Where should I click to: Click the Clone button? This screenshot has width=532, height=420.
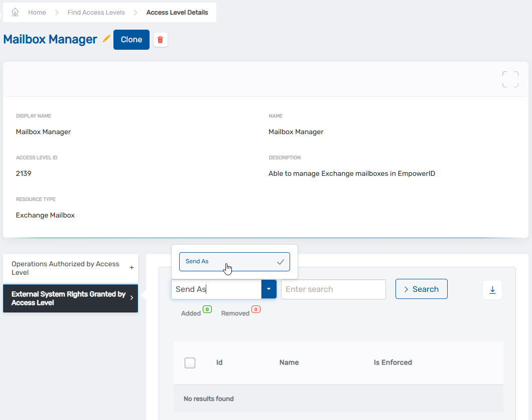pos(131,39)
